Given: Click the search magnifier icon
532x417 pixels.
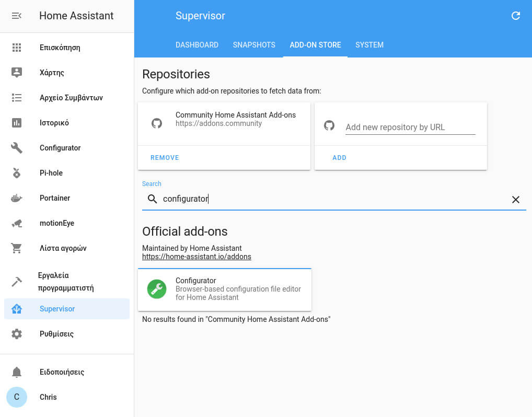Looking at the screenshot, I should coord(153,199).
